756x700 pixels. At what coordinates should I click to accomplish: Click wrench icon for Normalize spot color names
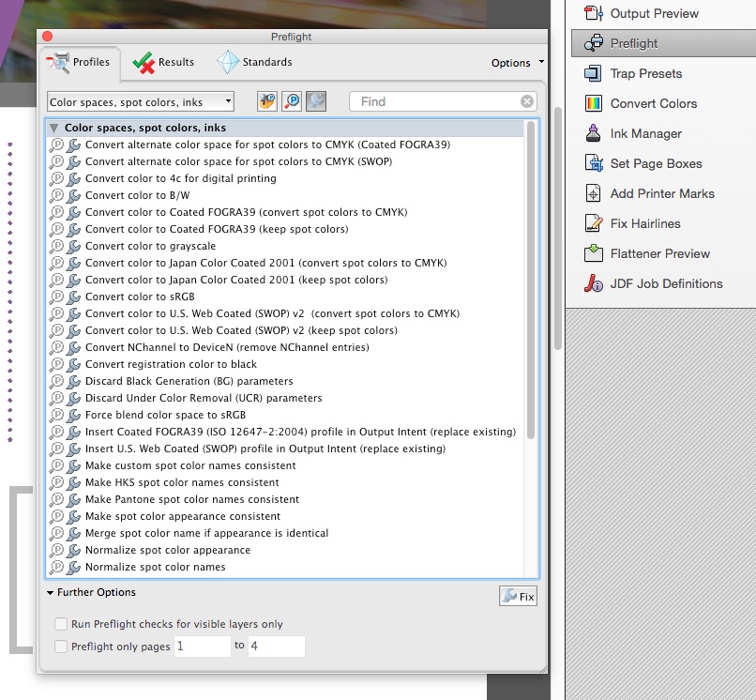(73, 567)
